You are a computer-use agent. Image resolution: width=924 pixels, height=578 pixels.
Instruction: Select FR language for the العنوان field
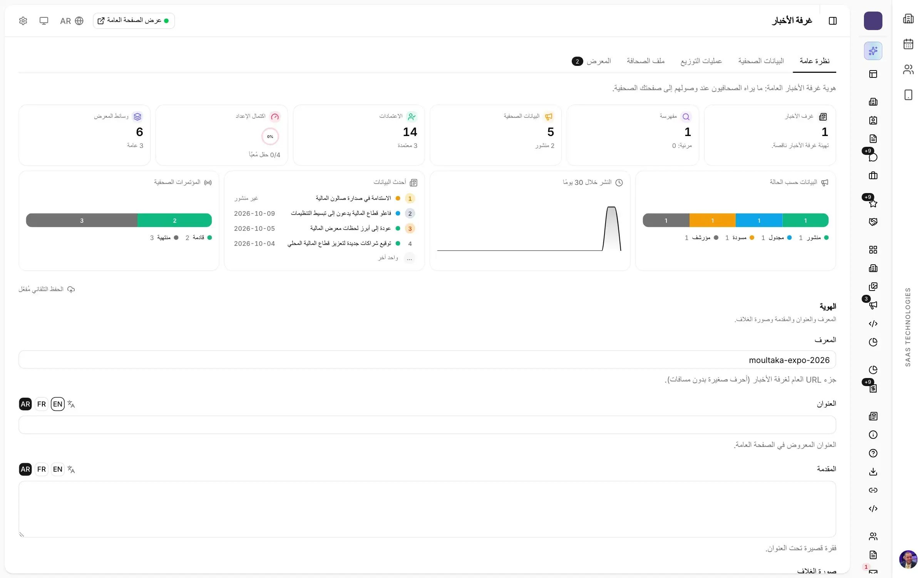[42, 404]
